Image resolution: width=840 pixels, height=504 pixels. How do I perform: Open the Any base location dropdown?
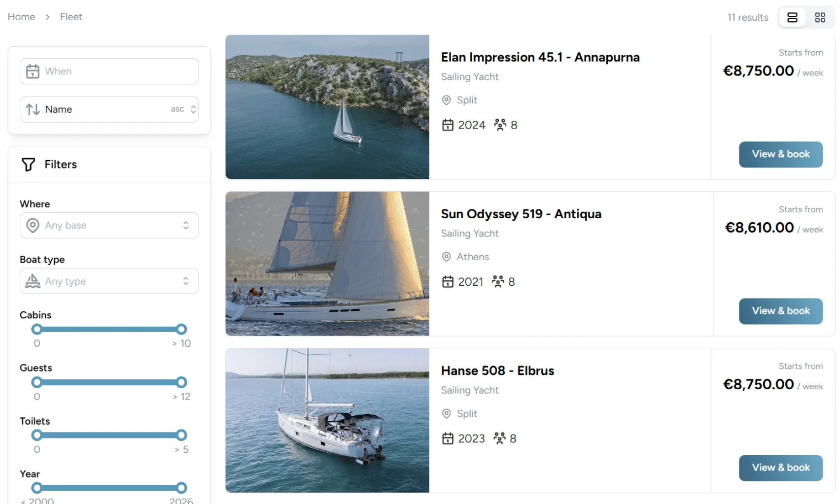tap(109, 225)
